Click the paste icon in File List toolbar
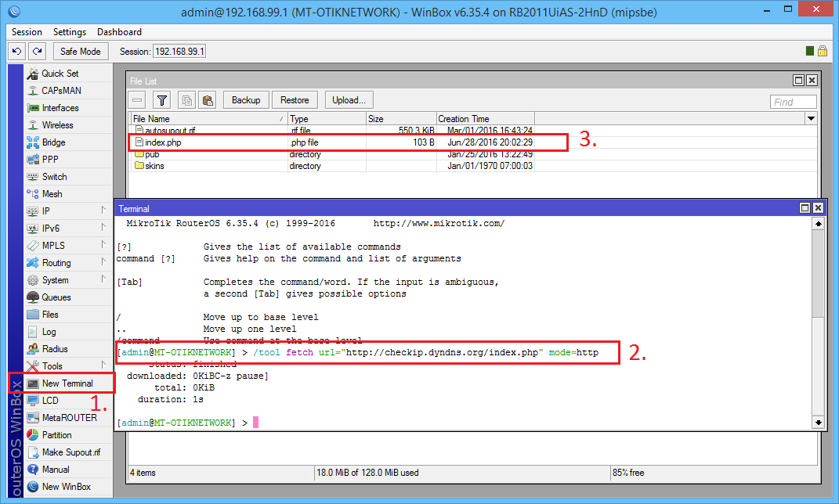The width and height of the screenshot is (839, 504). 208,100
